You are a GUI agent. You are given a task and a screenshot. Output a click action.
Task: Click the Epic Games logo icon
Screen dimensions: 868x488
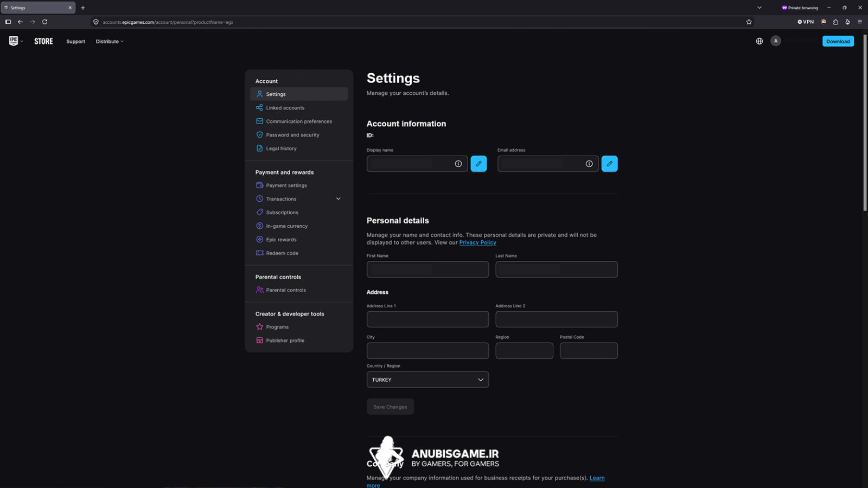(x=14, y=41)
